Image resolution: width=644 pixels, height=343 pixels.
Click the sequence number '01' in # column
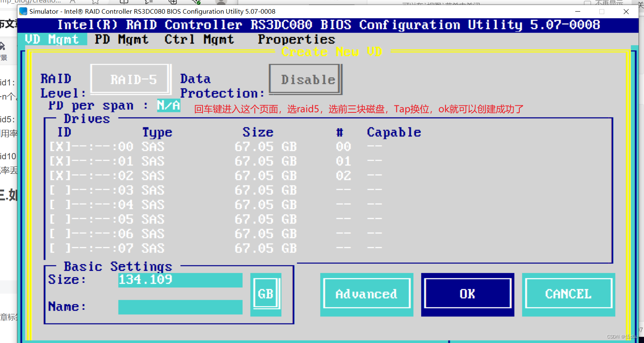coord(343,161)
